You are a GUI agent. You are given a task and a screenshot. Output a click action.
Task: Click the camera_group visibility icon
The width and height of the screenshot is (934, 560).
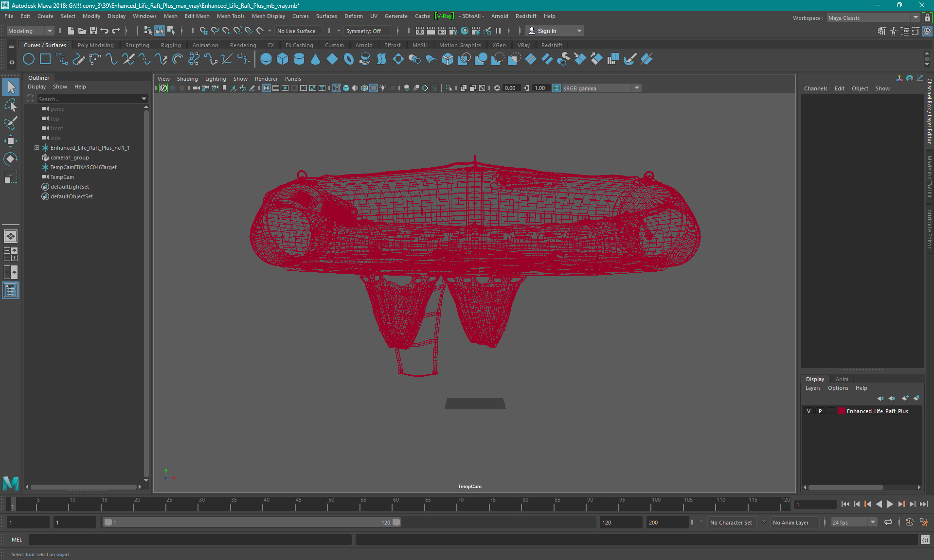pos(45,157)
